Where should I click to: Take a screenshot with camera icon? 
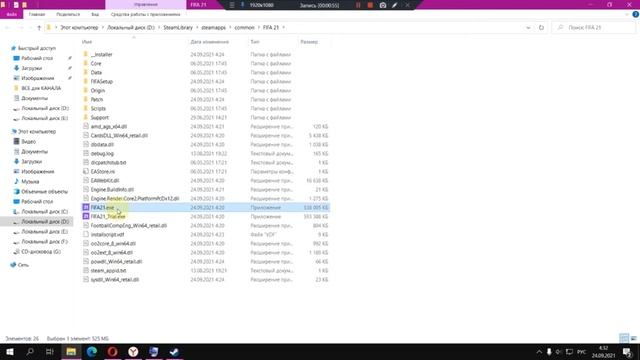point(383,5)
